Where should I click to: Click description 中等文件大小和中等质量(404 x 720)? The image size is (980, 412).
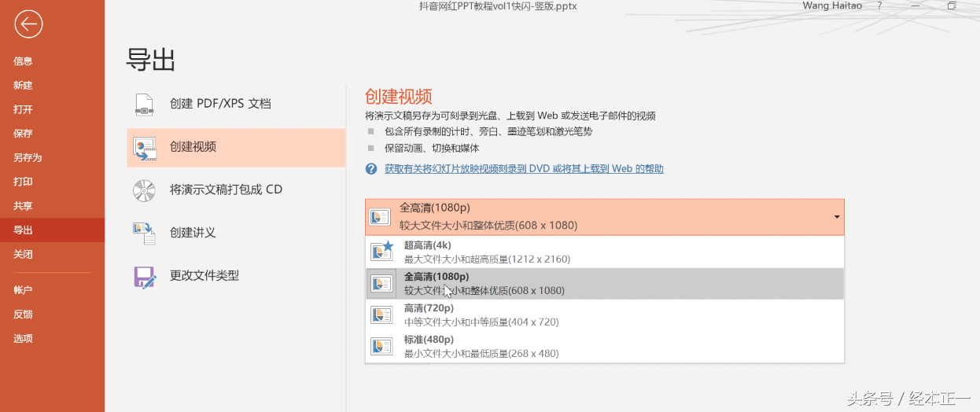coord(481,322)
